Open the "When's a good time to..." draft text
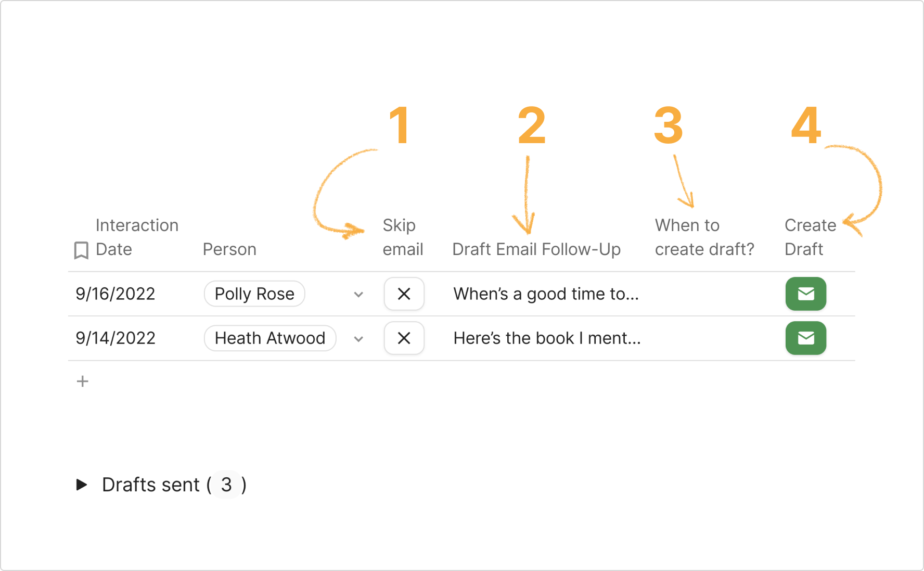 click(x=546, y=294)
